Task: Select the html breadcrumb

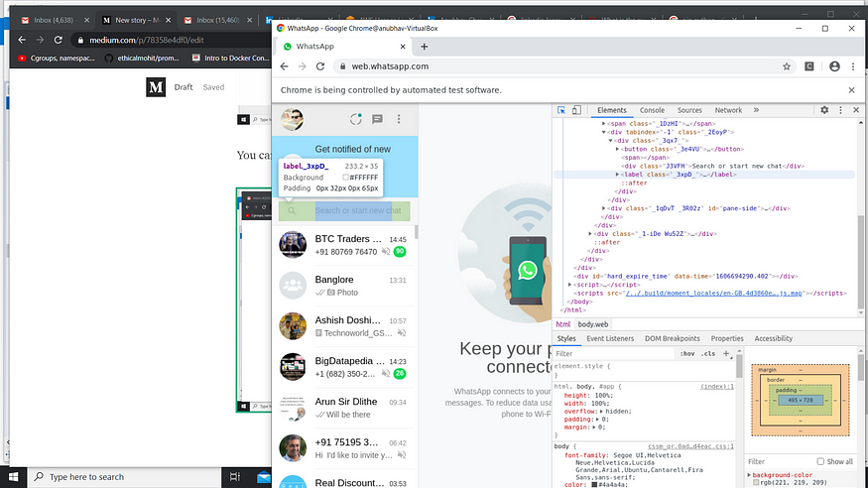Action: tap(563, 324)
